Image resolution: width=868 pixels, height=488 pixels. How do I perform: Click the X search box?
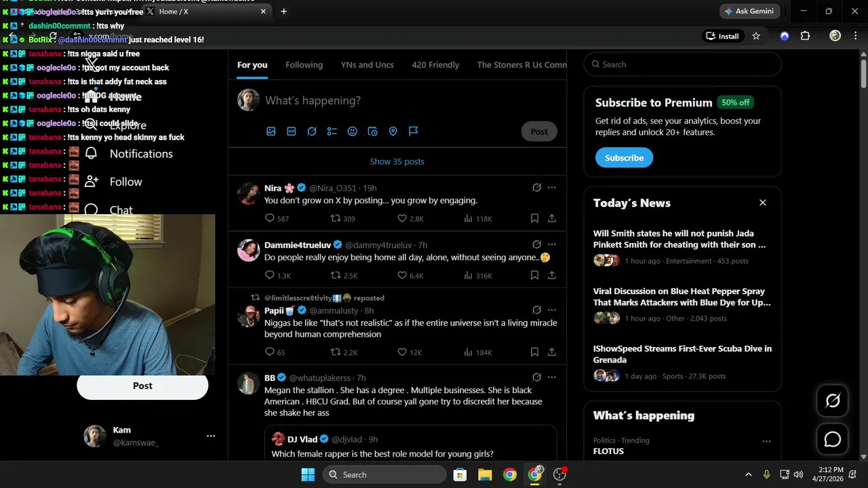coord(682,64)
